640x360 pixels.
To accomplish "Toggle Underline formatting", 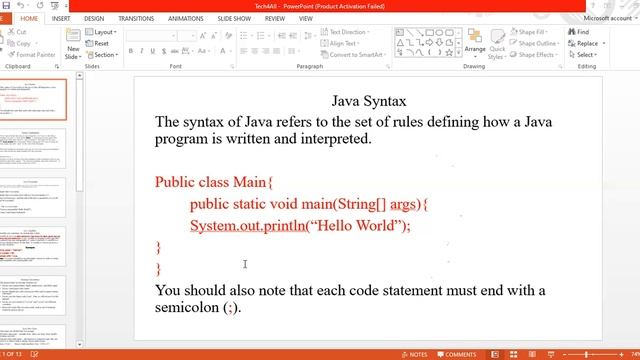I will (x=153, y=51).
